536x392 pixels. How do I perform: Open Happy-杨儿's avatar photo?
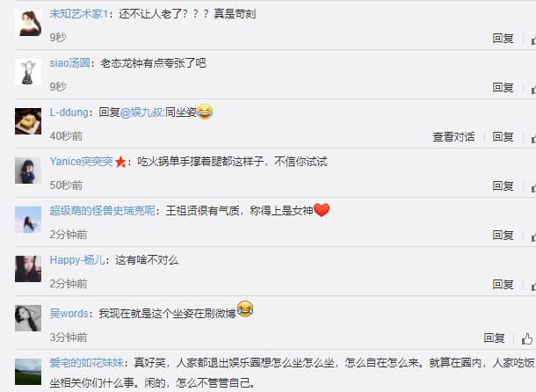click(x=28, y=269)
